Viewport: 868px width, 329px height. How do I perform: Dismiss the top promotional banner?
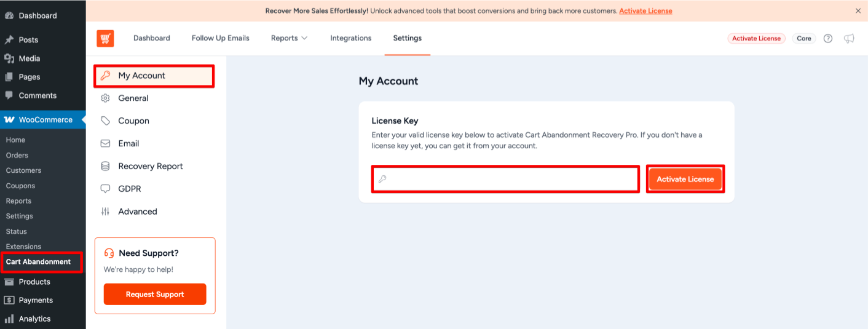858,10
